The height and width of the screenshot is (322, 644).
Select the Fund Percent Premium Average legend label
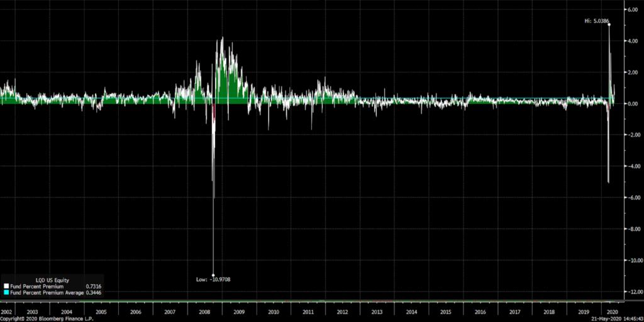pyautogui.click(x=47, y=293)
